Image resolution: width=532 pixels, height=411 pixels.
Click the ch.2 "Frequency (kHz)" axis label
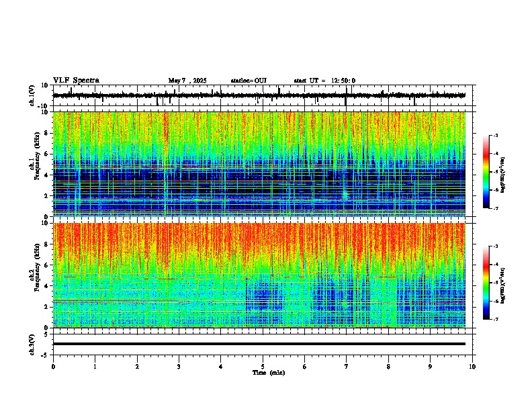point(37,267)
